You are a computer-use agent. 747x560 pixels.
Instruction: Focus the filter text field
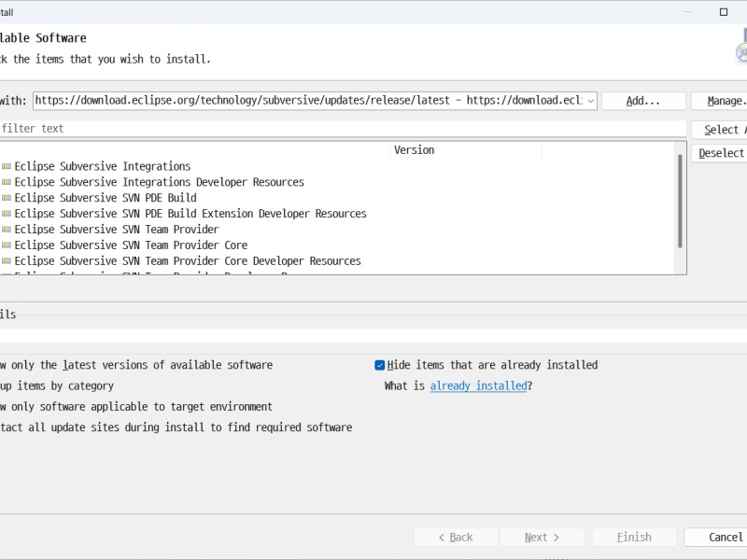pos(343,129)
